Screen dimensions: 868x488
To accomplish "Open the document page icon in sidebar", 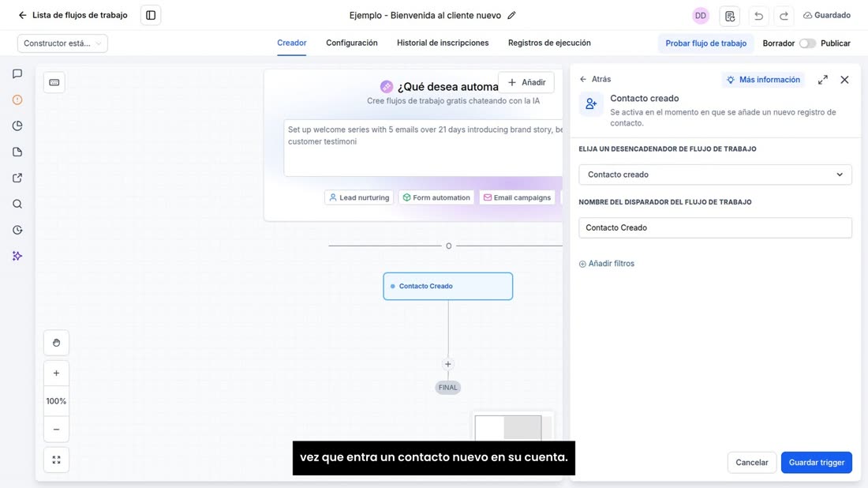I will [17, 152].
